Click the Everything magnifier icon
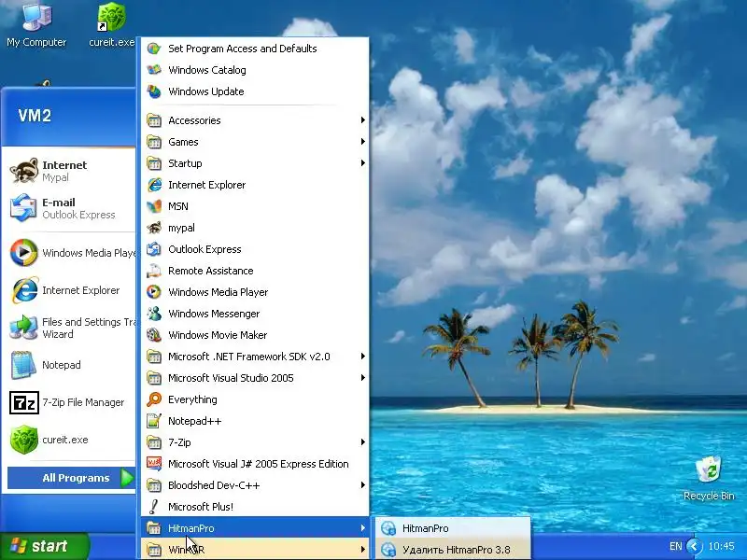 (x=154, y=399)
